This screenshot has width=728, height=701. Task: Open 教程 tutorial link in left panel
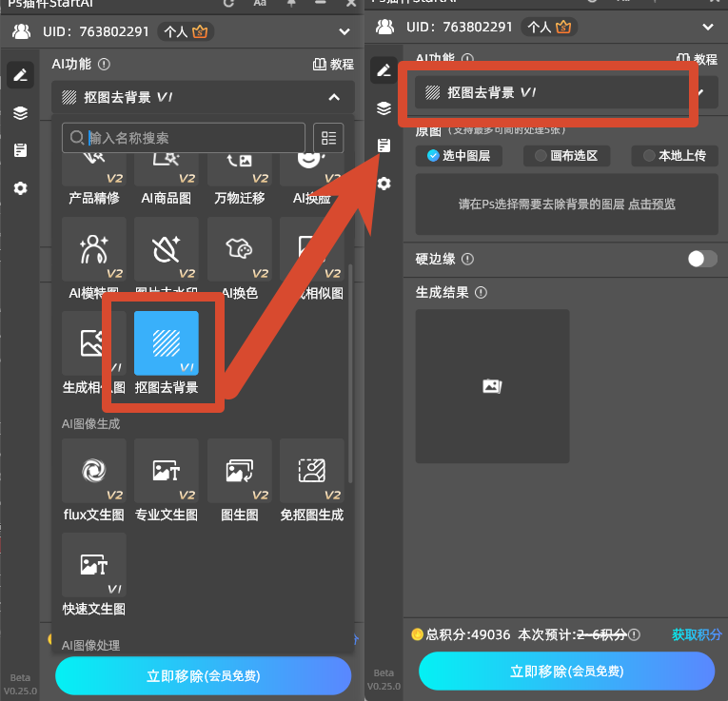pyautogui.click(x=333, y=64)
